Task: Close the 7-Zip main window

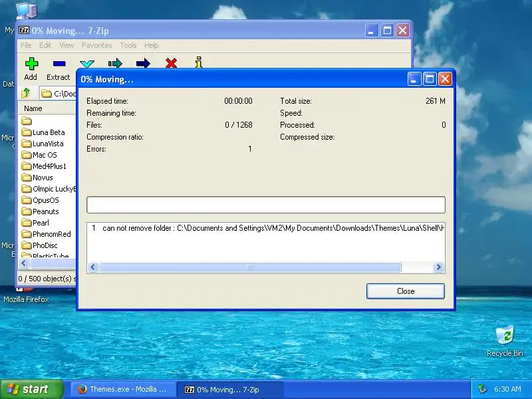Action: click(x=403, y=31)
